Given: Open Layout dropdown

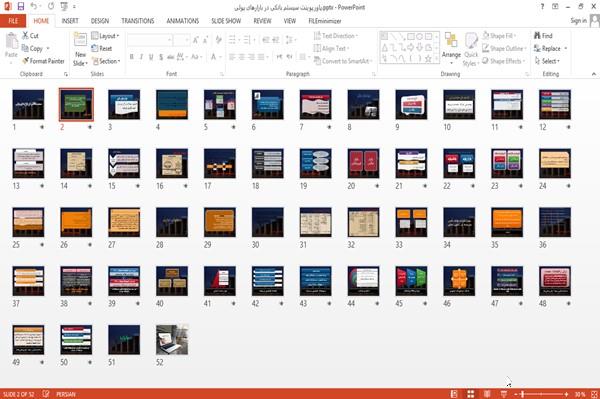Looking at the screenshot, I should 105,36.
